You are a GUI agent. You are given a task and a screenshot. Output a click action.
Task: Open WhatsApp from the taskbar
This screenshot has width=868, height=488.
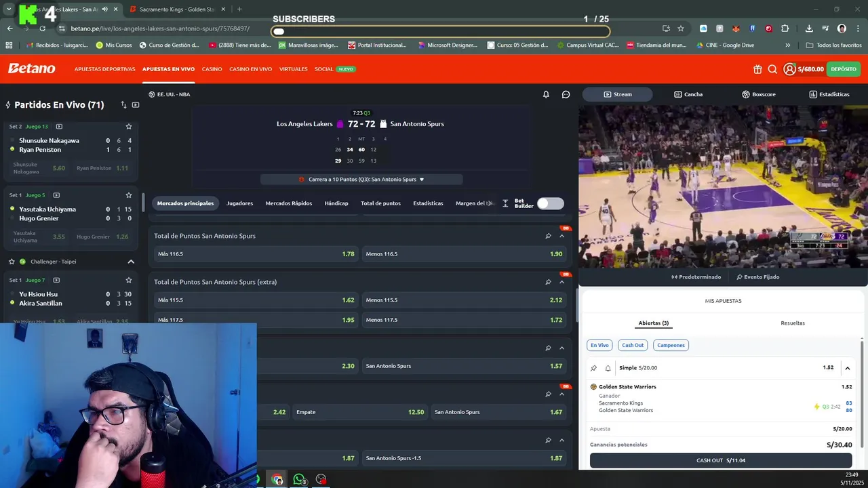click(x=299, y=479)
